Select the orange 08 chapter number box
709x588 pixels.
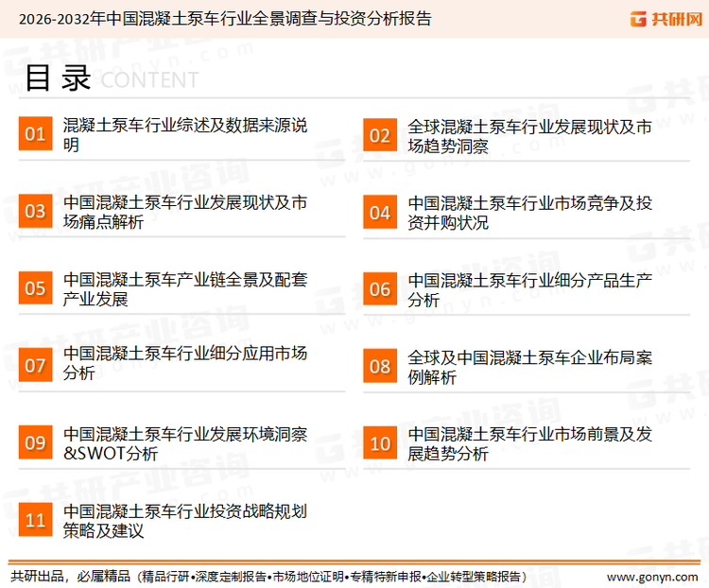pos(380,366)
